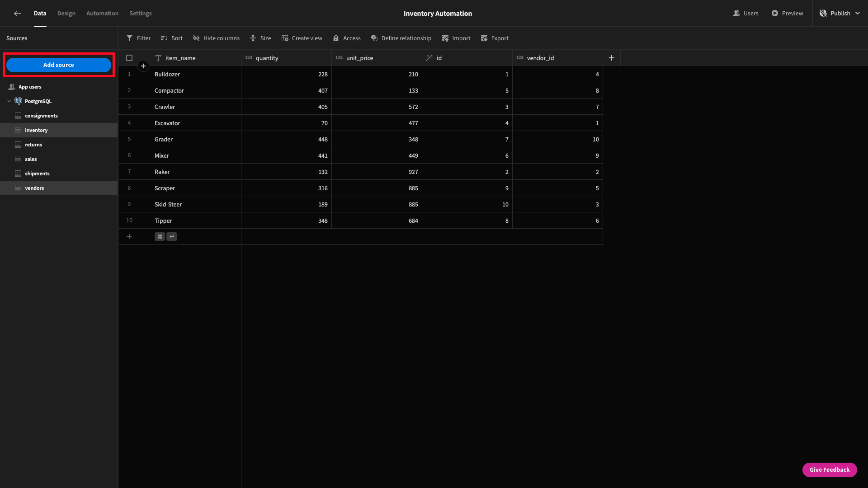Add a new column with plus icon

612,58
